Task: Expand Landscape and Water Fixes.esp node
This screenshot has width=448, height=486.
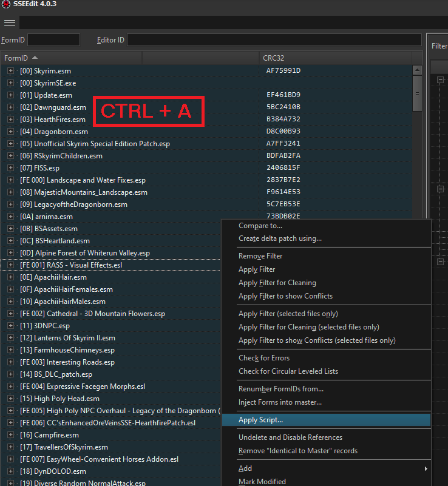Action: (x=10, y=180)
